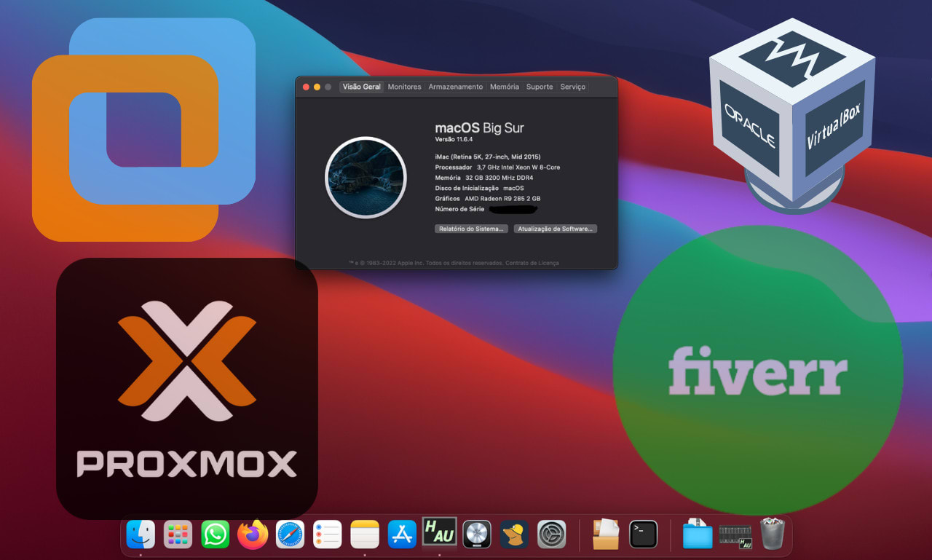Switch to the Monitores tab
The width and height of the screenshot is (932, 560).
(x=404, y=86)
